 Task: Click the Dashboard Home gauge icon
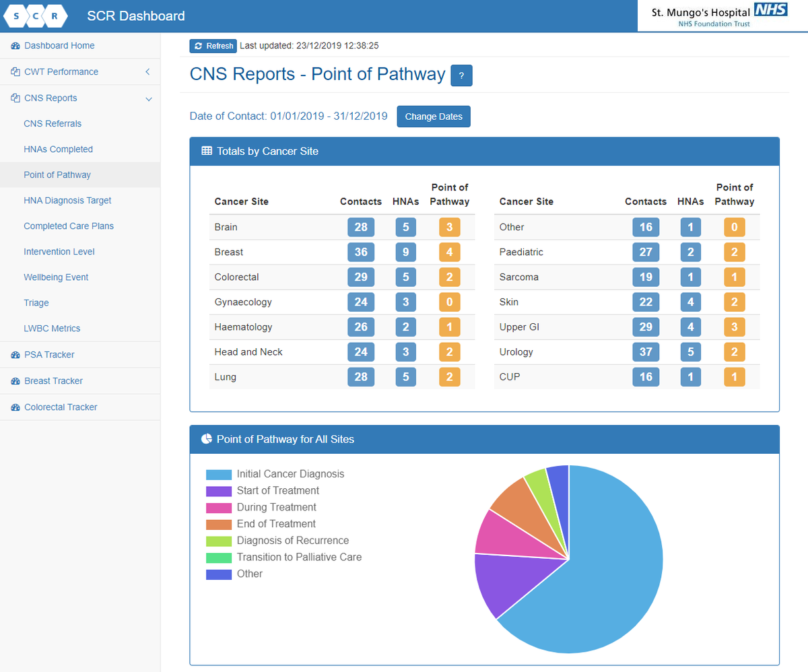pyautogui.click(x=15, y=46)
